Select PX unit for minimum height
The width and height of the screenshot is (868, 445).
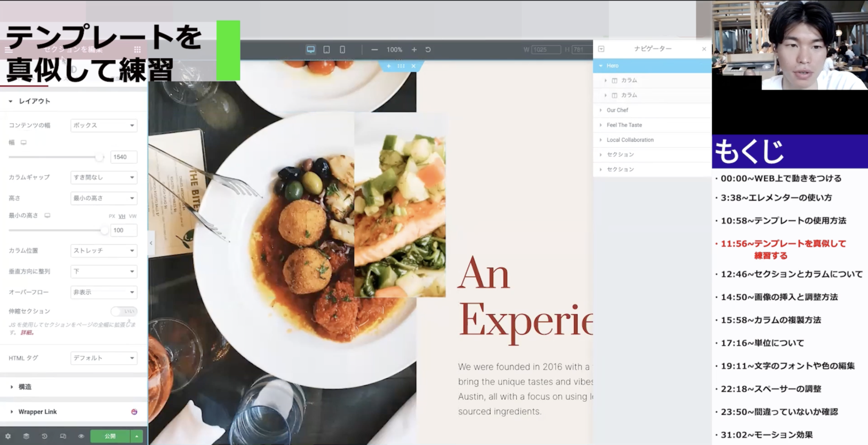tap(112, 216)
